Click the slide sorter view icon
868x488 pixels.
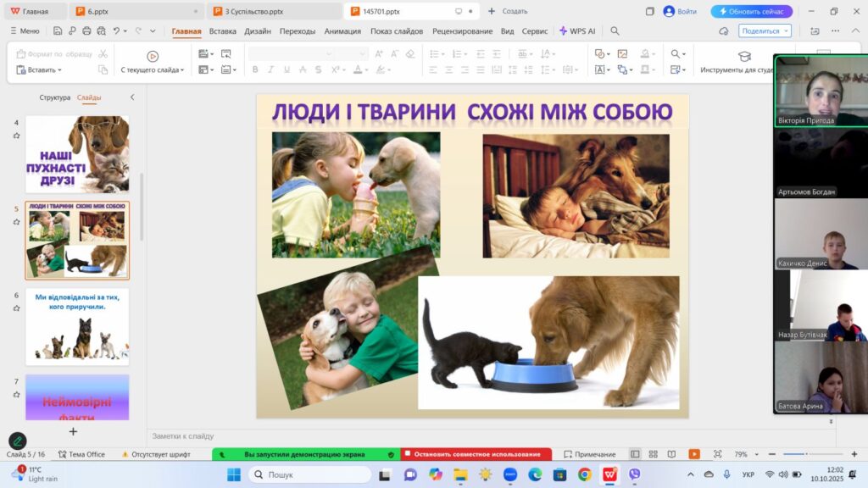point(653,454)
